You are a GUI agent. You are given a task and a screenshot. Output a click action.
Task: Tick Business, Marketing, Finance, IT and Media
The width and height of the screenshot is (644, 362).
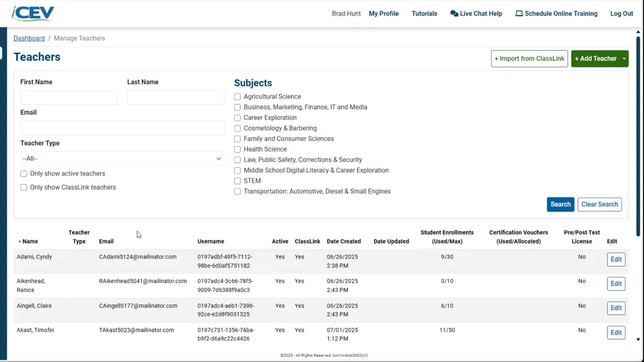click(237, 107)
